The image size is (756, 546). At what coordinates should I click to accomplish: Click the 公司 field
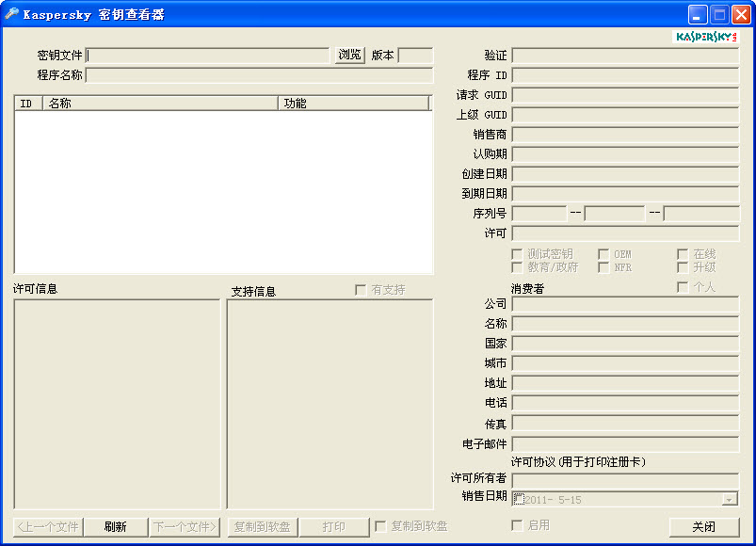click(625, 304)
